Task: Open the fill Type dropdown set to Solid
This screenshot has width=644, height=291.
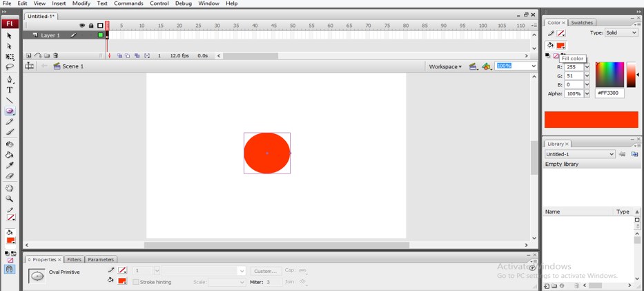Action: (621, 32)
